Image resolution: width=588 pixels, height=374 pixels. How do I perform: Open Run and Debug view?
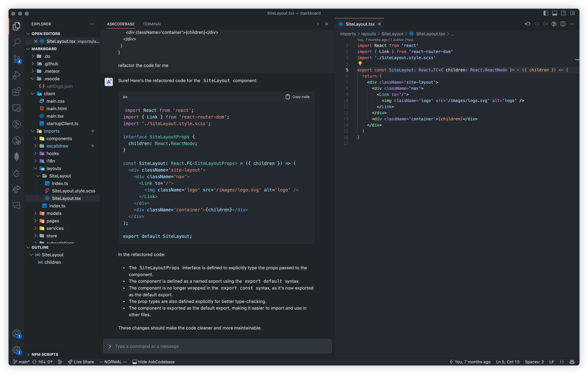click(x=16, y=75)
